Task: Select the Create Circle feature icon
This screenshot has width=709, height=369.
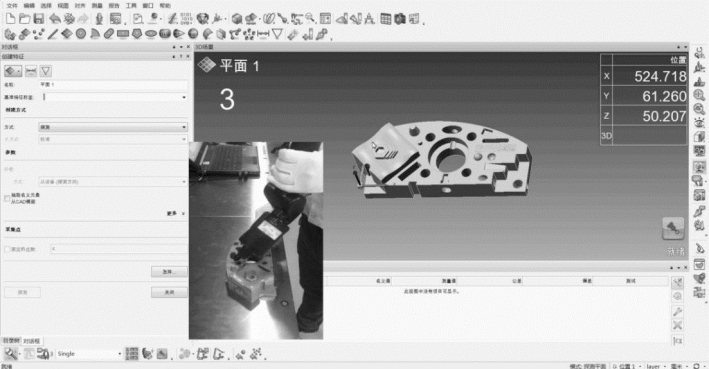Action: pos(81,33)
